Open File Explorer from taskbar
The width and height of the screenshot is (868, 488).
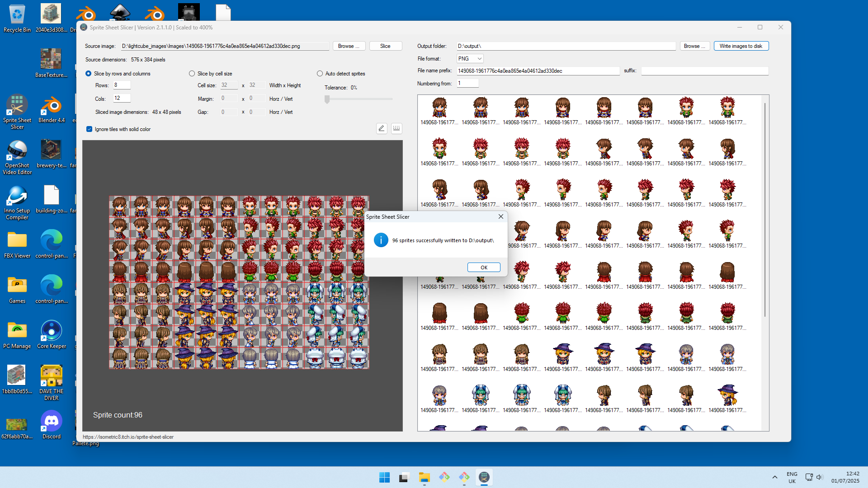click(425, 477)
